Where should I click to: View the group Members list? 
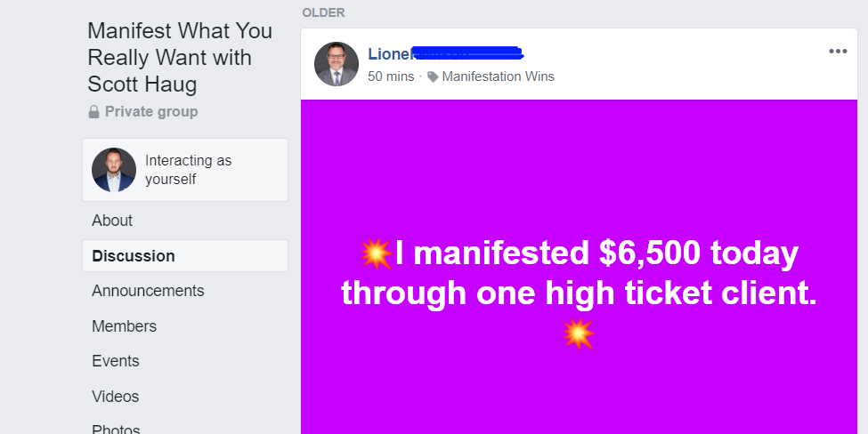(124, 326)
